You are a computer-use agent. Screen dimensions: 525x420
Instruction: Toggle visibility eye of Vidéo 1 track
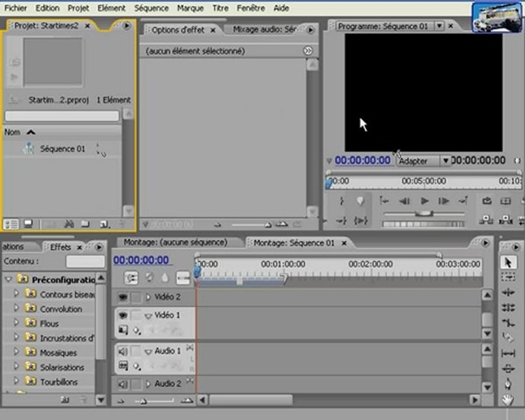point(123,315)
